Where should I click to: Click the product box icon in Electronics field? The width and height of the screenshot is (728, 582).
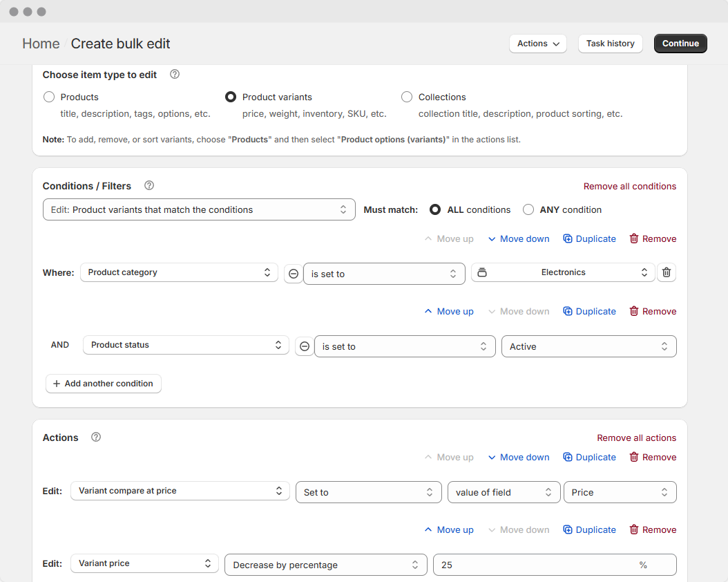(481, 272)
